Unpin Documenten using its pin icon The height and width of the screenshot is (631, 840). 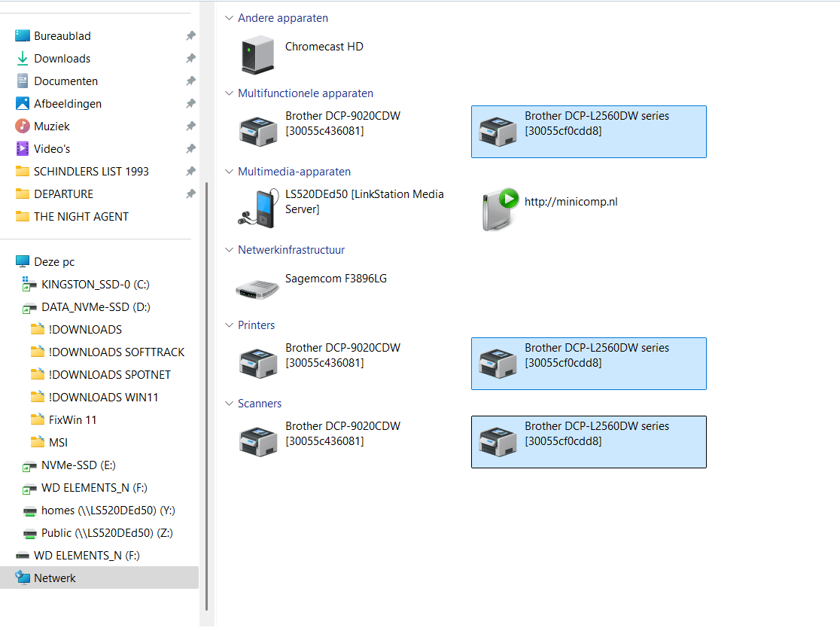tap(190, 81)
